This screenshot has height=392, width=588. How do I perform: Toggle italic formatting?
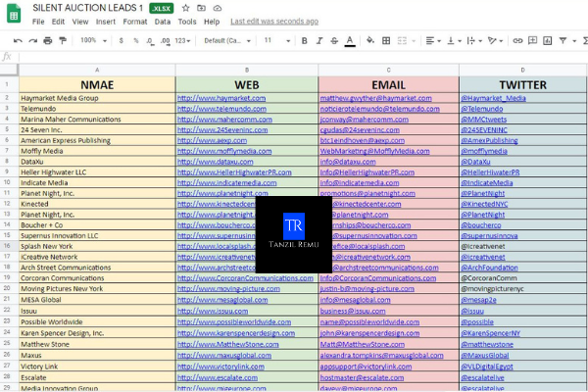point(319,41)
